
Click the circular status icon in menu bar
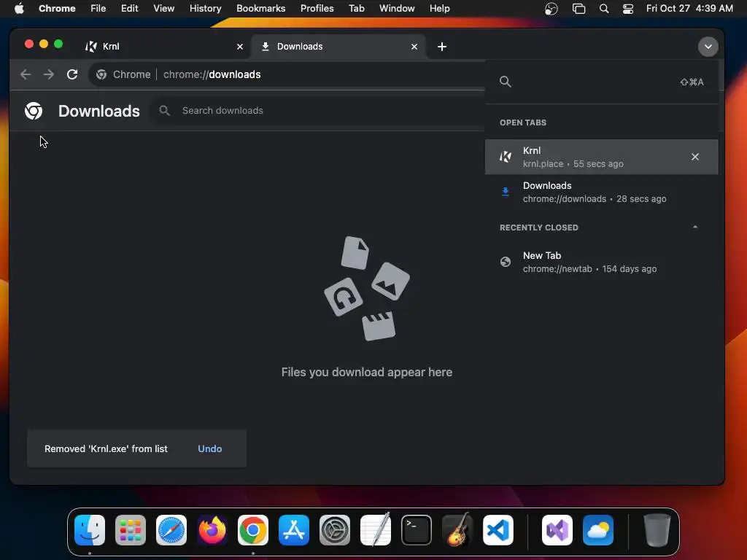551,9
